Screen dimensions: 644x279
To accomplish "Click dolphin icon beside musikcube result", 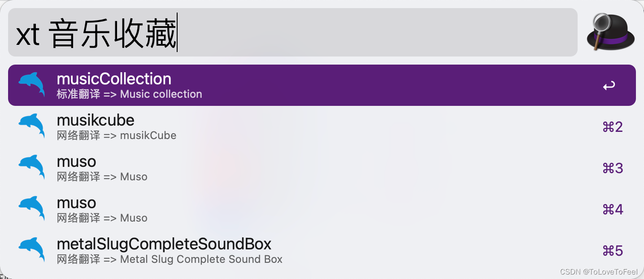I will [32, 126].
